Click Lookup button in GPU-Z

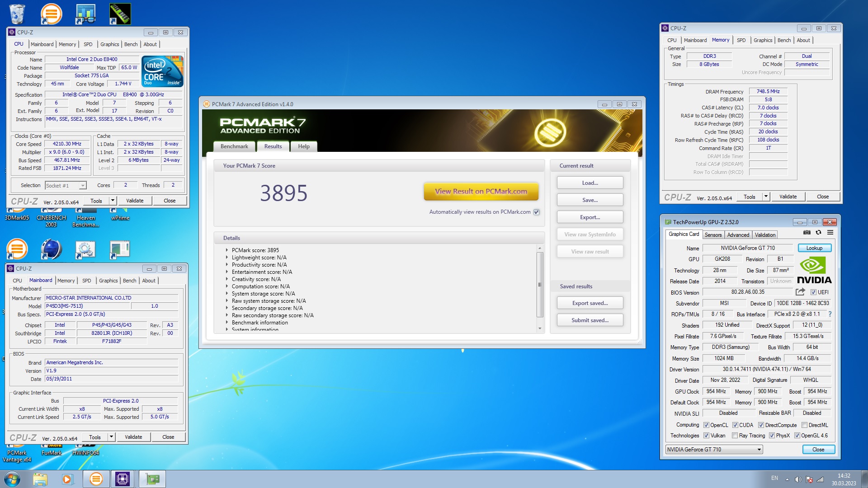[814, 248]
